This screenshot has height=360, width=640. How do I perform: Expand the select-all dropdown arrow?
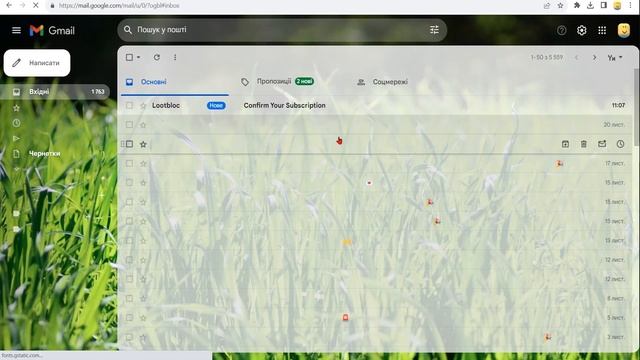point(138,57)
